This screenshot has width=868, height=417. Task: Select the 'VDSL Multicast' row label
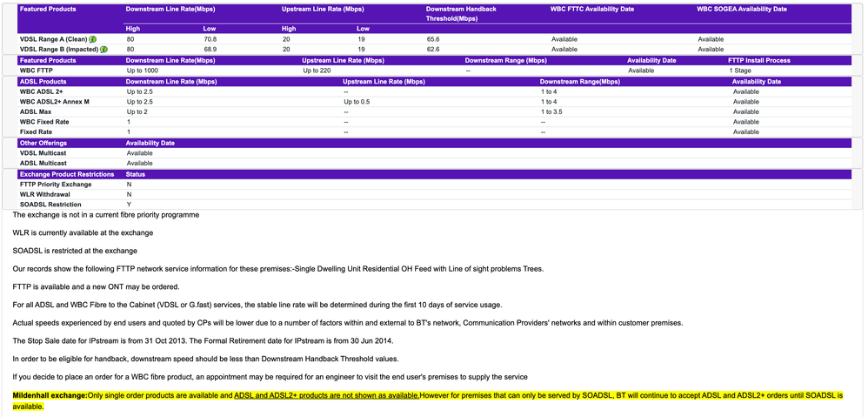(43, 153)
